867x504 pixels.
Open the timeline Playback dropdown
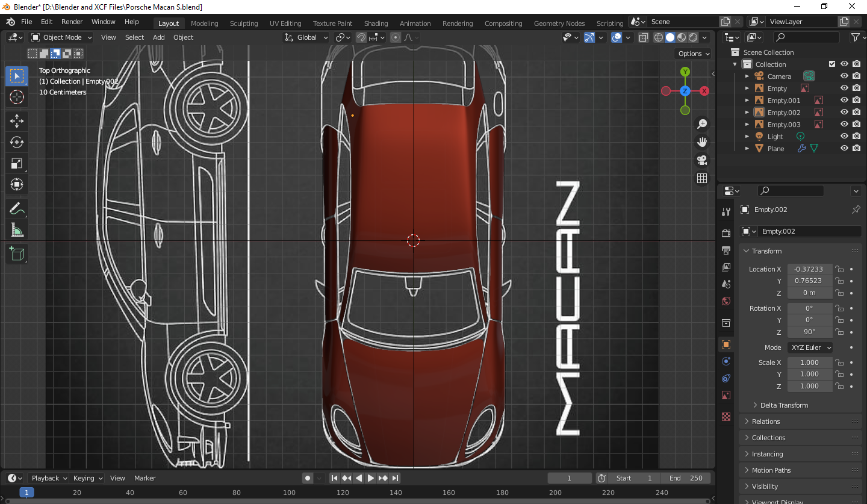(x=49, y=478)
